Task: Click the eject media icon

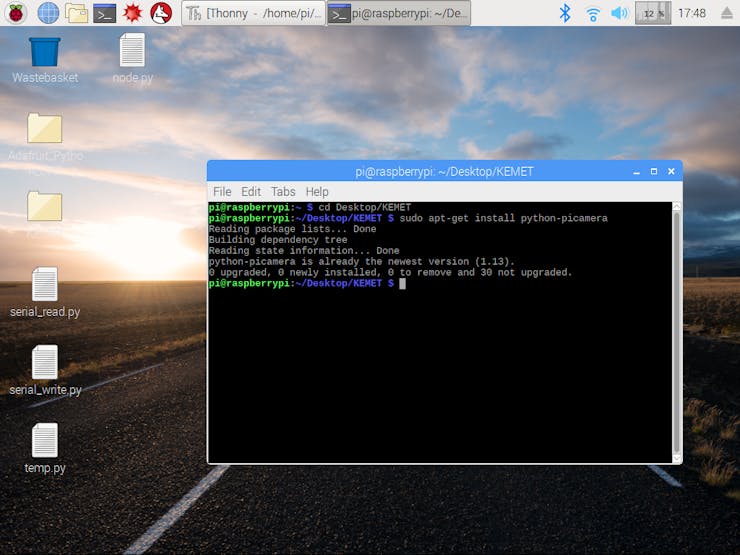Action: [727, 13]
